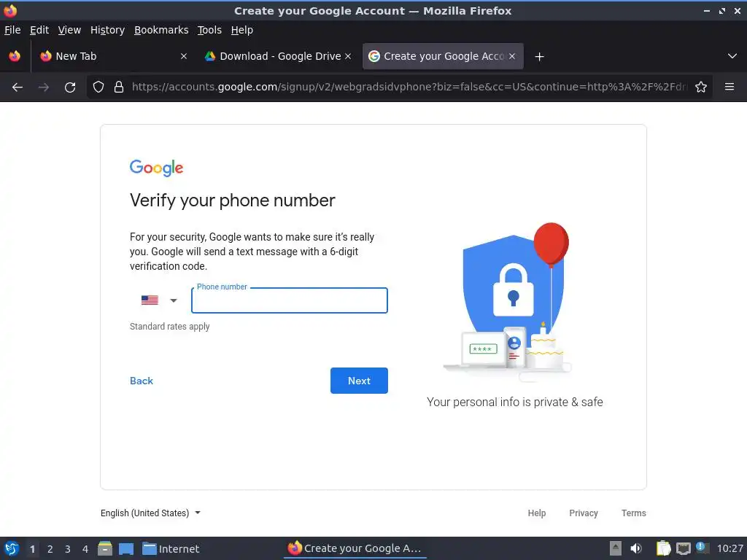Open the footer Help link
This screenshot has height=560, width=747.
click(536, 513)
